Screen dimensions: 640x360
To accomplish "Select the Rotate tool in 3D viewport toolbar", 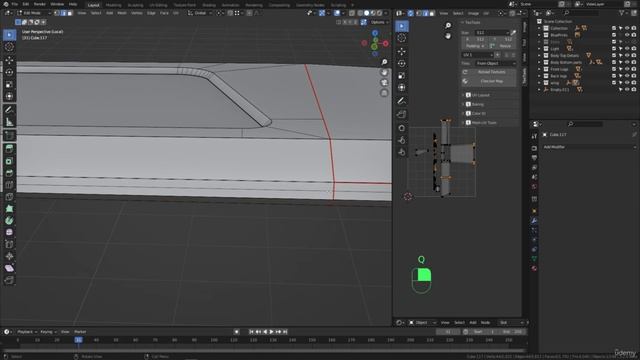I will click(x=9, y=72).
